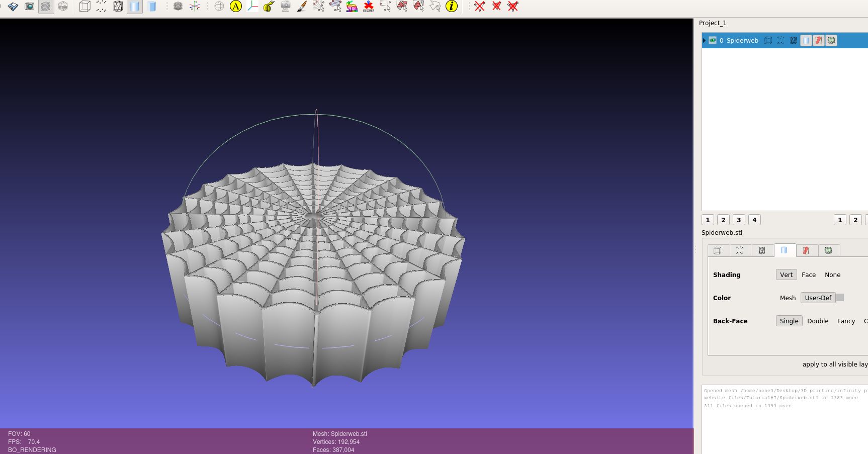Toggle points icon on Spiderweb layer row
This screenshot has height=454, width=868.
[x=781, y=41]
